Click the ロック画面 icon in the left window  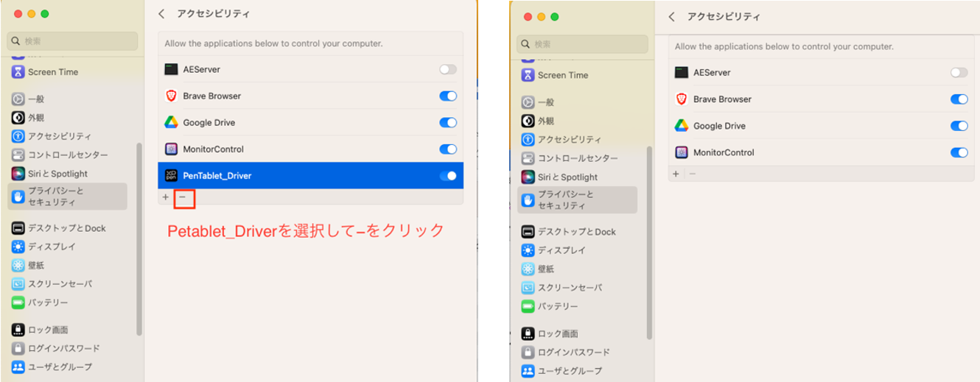pyautogui.click(x=18, y=330)
